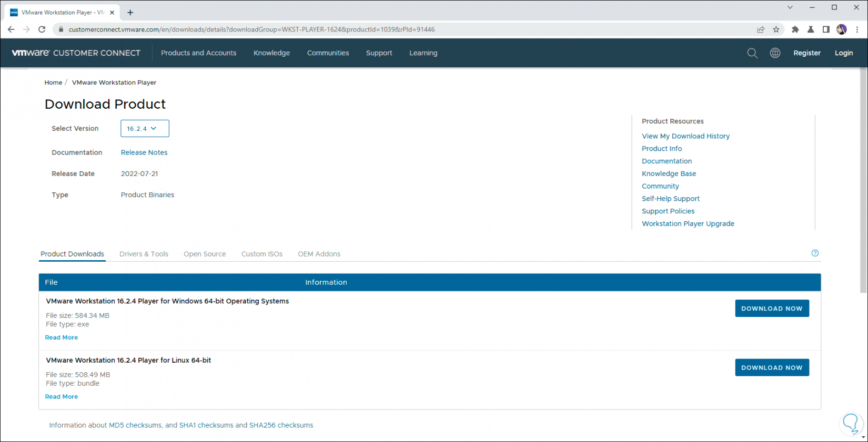
Task: Click the Login link
Action: coord(844,53)
